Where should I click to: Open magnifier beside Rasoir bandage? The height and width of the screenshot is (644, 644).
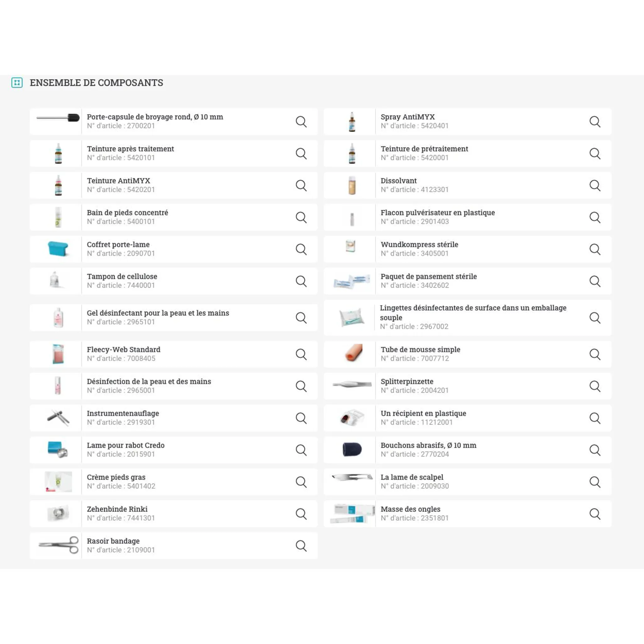pos(301,546)
